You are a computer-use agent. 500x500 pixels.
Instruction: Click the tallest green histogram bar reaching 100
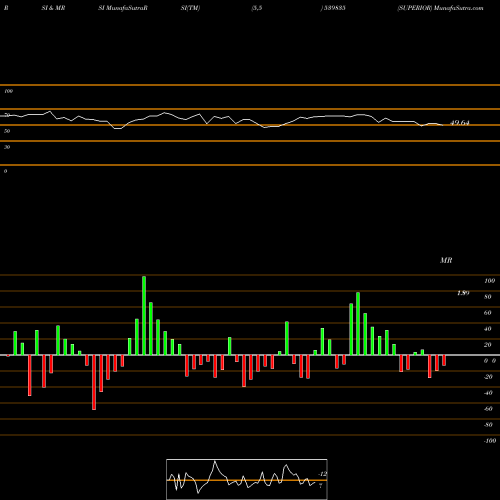144,315
